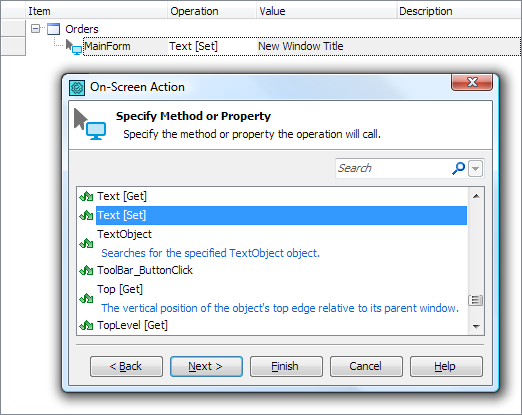Click the TextObject method icon
522x415 pixels.
click(86, 243)
